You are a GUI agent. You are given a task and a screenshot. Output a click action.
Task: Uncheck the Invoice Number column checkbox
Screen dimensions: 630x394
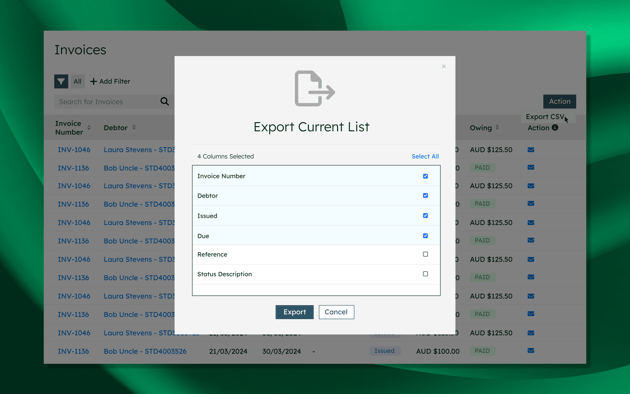coord(425,176)
